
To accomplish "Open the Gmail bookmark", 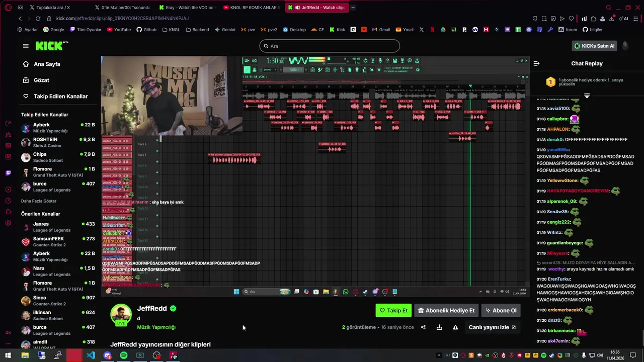I will pos(381,30).
